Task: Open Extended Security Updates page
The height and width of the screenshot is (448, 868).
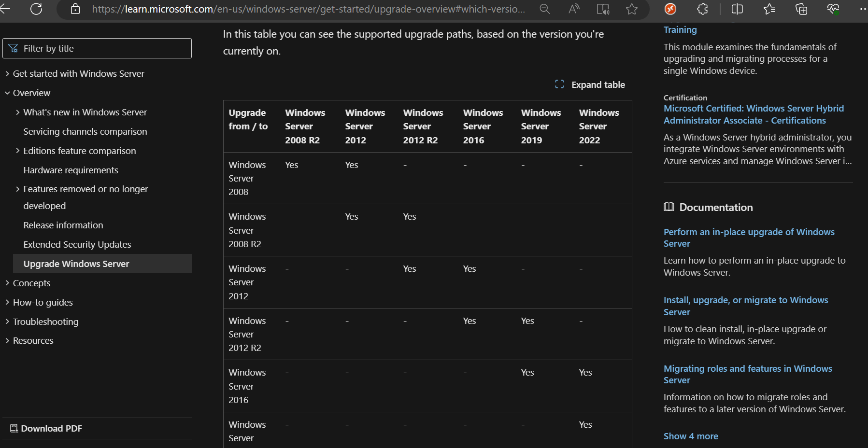Action: [77, 244]
